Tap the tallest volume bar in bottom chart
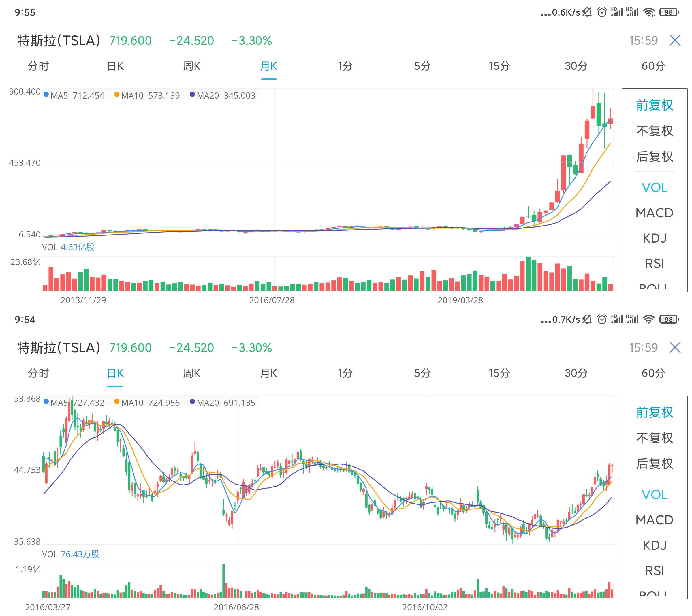The width and height of the screenshot is (692, 616). pyautogui.click(x=223, y=581)
